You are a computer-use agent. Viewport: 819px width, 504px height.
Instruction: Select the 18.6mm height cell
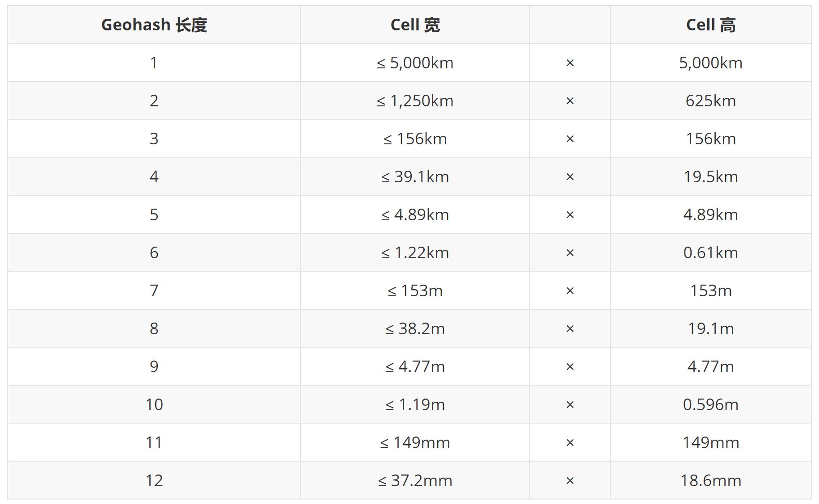(x=710, y=481)
